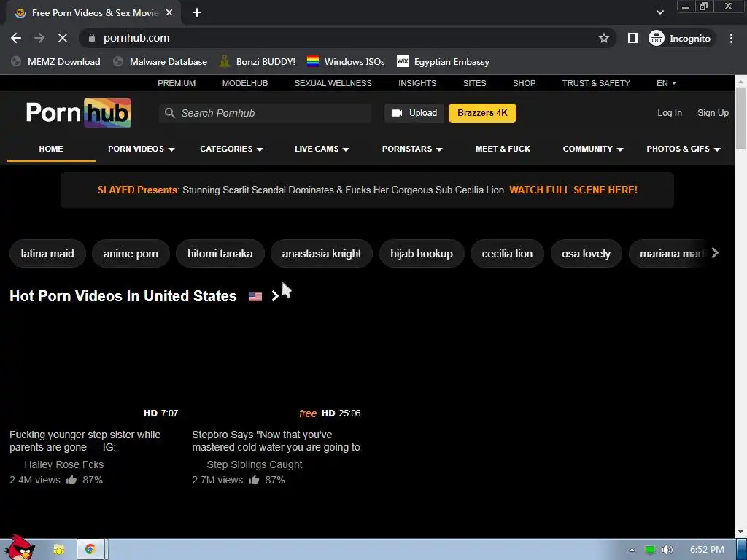This screenshot has width=747, height=560.
Task: Click the United States flag icon
Action: click(255, 297)
